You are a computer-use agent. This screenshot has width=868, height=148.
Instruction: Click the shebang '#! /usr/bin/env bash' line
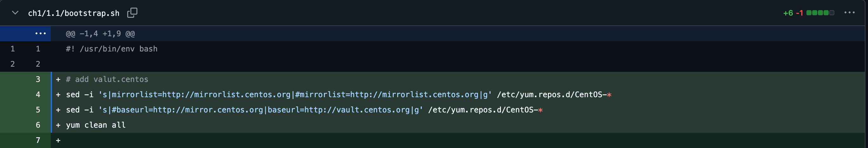(x=112, y=49)
